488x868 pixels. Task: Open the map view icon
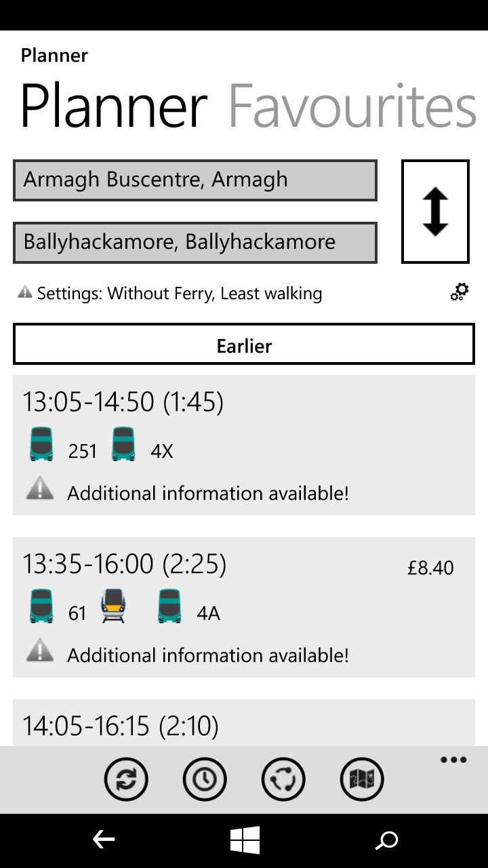click(362, 779)
